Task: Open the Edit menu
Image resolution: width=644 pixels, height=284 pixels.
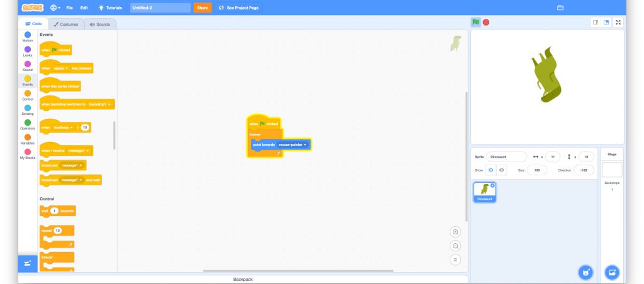Action: 84,8
